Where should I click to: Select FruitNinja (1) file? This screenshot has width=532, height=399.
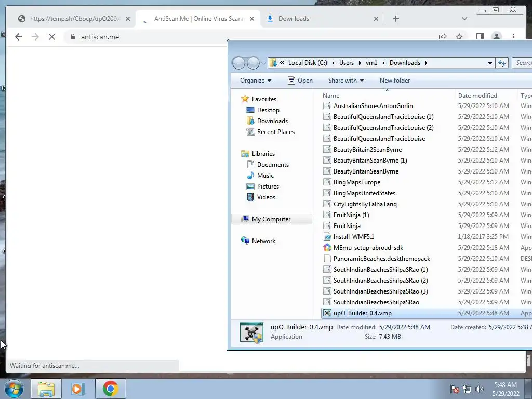(351, 215)
